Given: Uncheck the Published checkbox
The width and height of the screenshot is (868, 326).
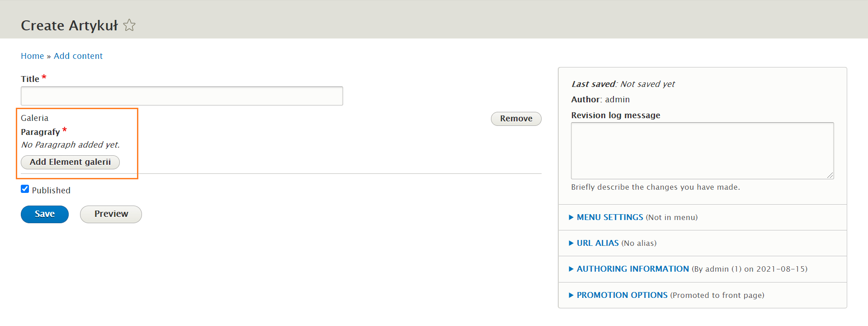Looking at the screenshot, I should tap(25, 189).
